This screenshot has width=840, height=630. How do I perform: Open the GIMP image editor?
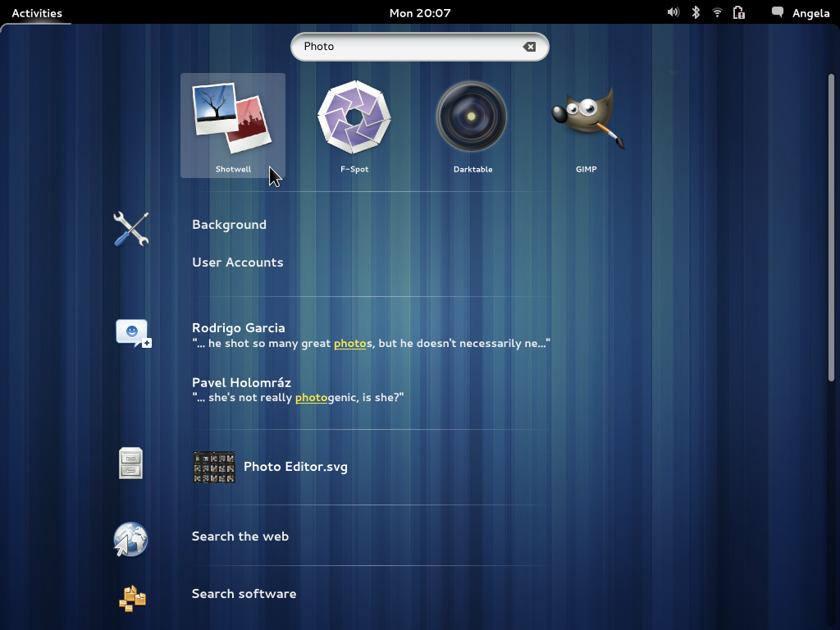pos(587,126)
